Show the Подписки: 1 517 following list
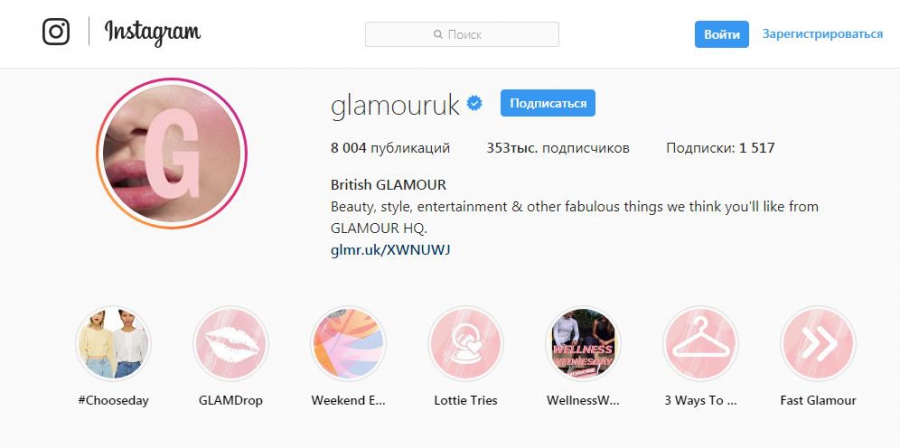 (720, 148)
